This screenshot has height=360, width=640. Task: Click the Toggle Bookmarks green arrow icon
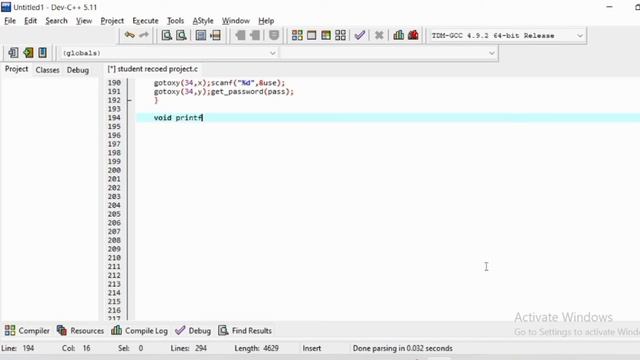(28, 53)
